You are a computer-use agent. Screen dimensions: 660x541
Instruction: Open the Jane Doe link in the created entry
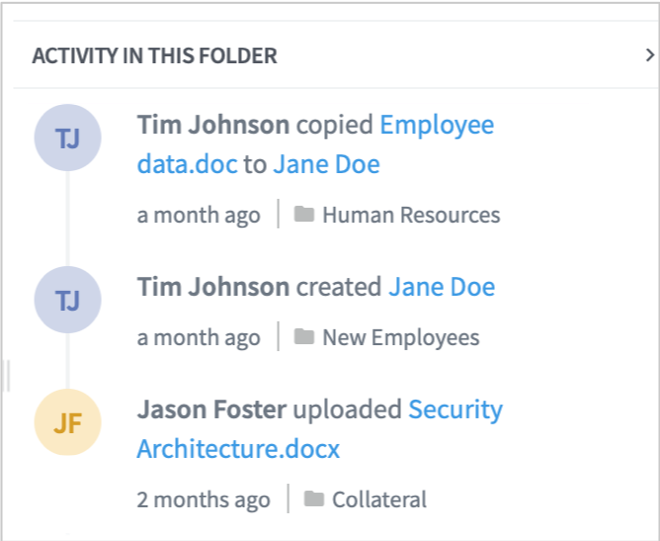pos(441,288)
